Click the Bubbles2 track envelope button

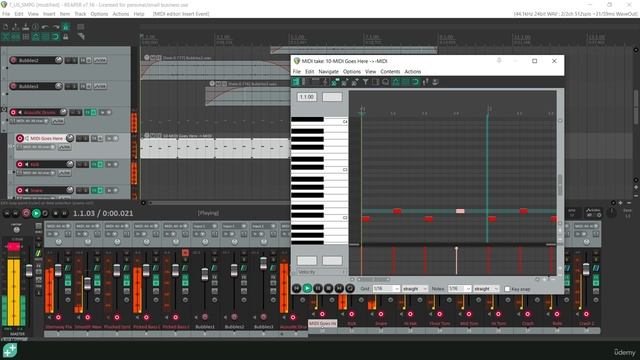click(x=100, y=60)
